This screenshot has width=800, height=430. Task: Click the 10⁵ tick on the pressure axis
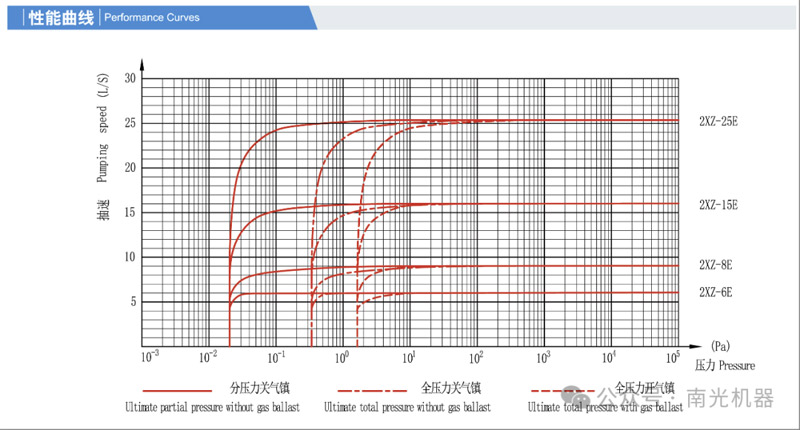[671, 357]
